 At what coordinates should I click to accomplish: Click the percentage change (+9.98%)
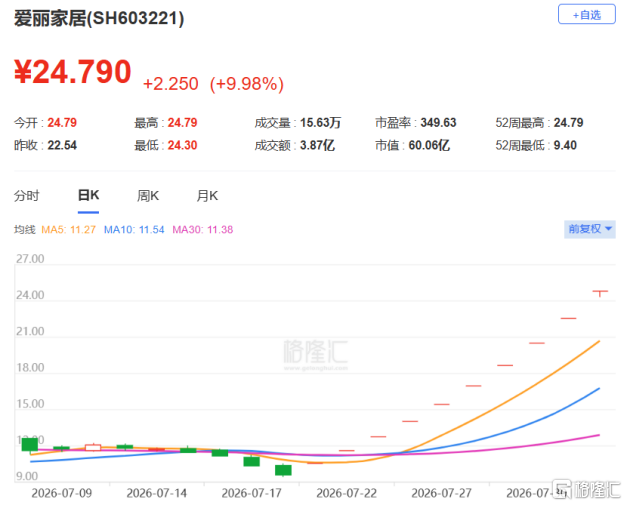247,84
